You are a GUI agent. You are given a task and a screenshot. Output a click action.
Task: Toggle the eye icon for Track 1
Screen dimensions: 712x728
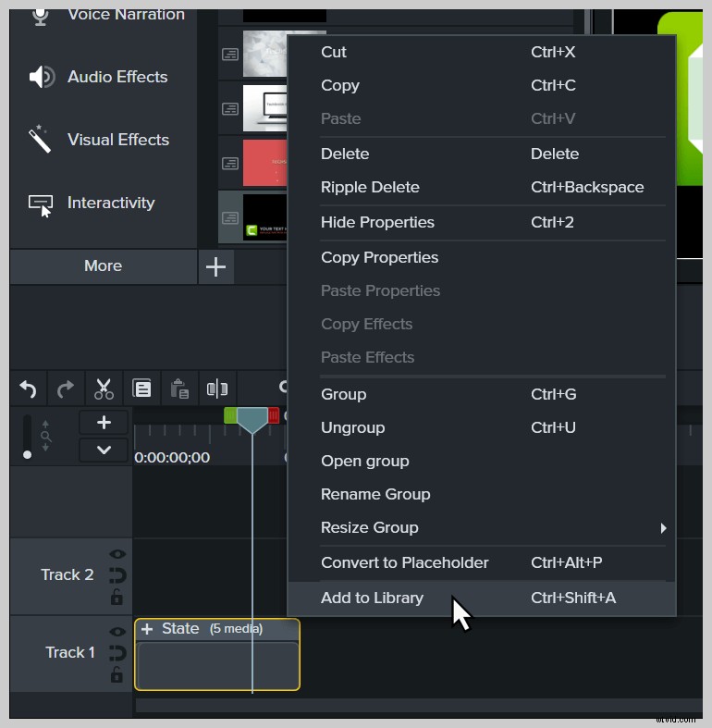(x=117, y=632)
